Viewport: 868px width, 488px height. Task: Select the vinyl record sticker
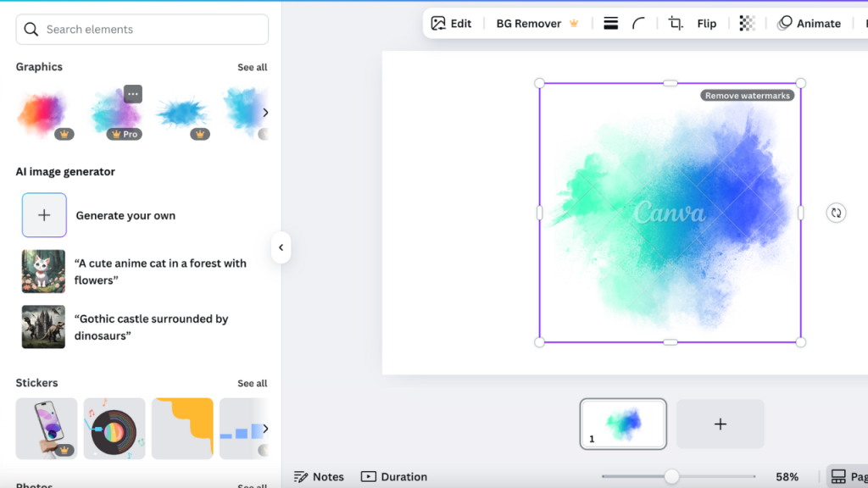[114, 428]
